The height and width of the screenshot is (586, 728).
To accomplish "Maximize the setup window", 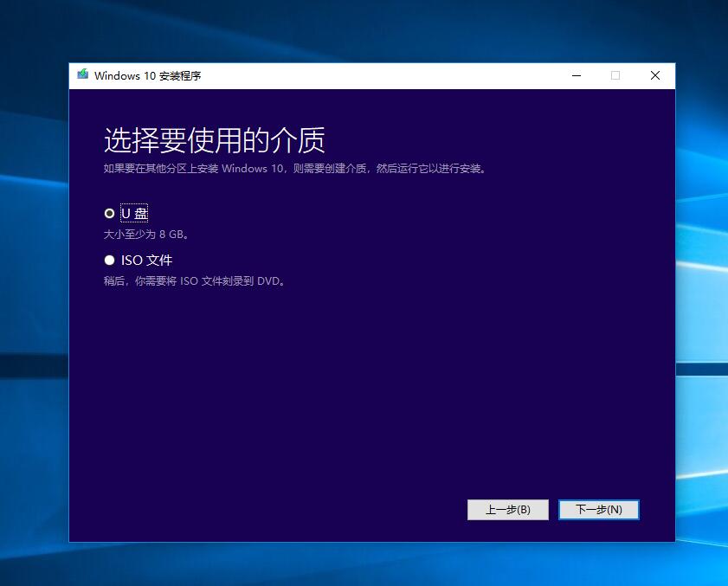I will tap(615, 75).
